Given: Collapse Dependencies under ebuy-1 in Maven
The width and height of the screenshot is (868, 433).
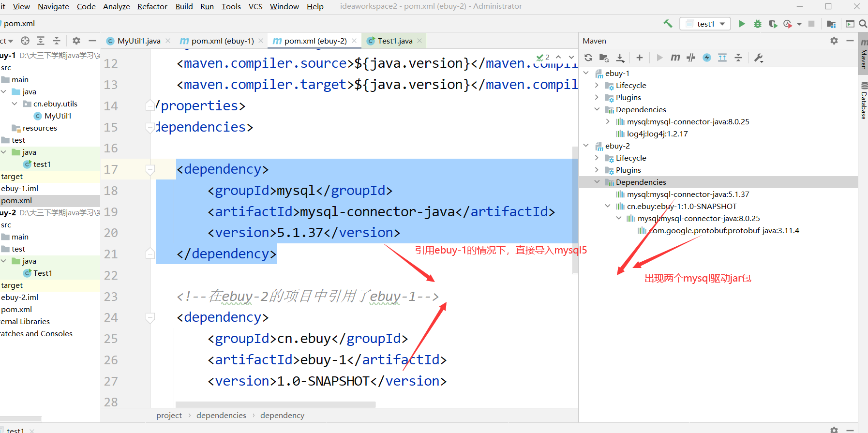Looking at the screenshot, I should [597, 109].
